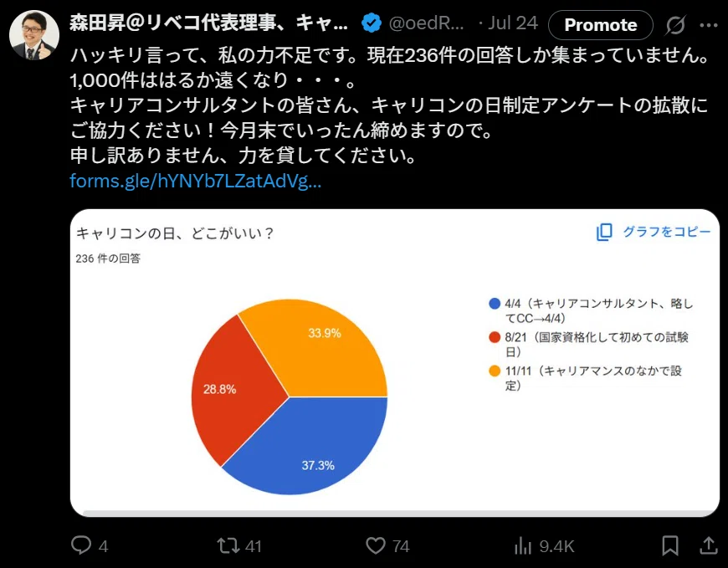728x568 pixels.
Task: Click the 森田昇 display name
Action: 209,23
